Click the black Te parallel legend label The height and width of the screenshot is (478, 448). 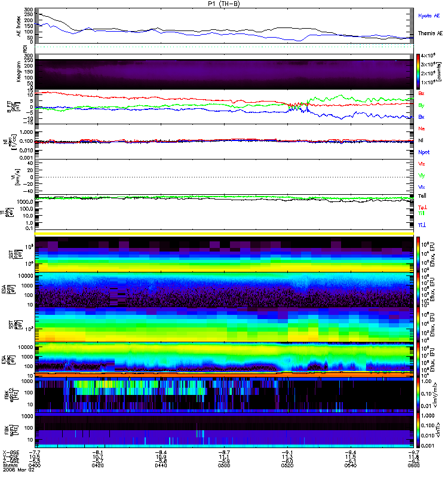(422, 196)
